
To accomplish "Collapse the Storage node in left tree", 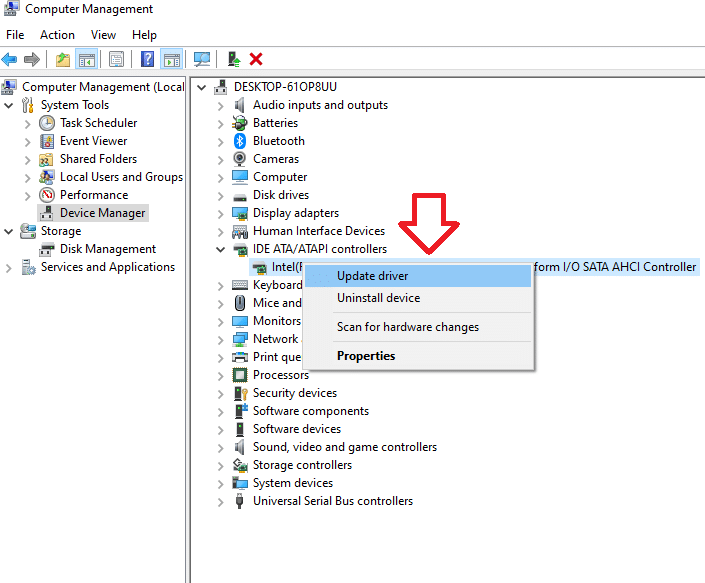I will point(9,231).
